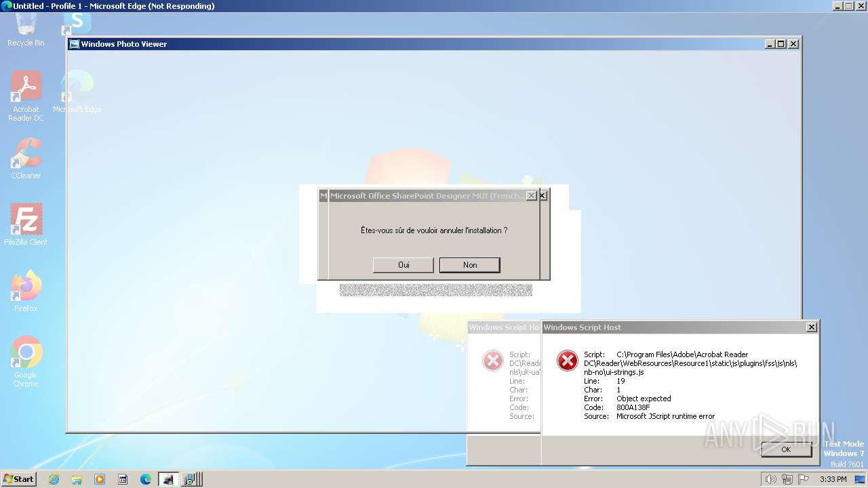Open Skype desktop shortcut
This screenshot has width=868, height=488.
tap(77, 23)
